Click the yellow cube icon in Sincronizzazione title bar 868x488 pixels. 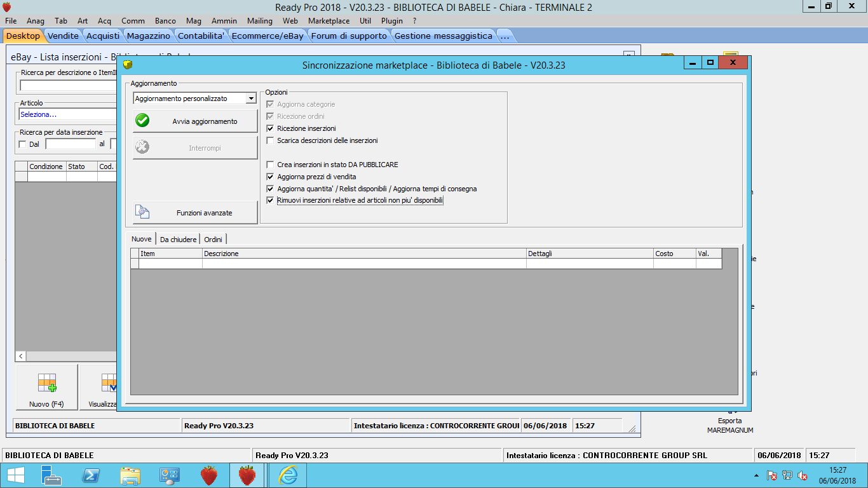point(128,65)
